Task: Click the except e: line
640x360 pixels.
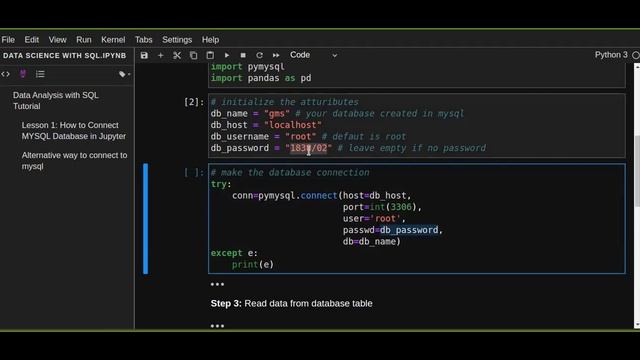Action: [x=234, y=253]
